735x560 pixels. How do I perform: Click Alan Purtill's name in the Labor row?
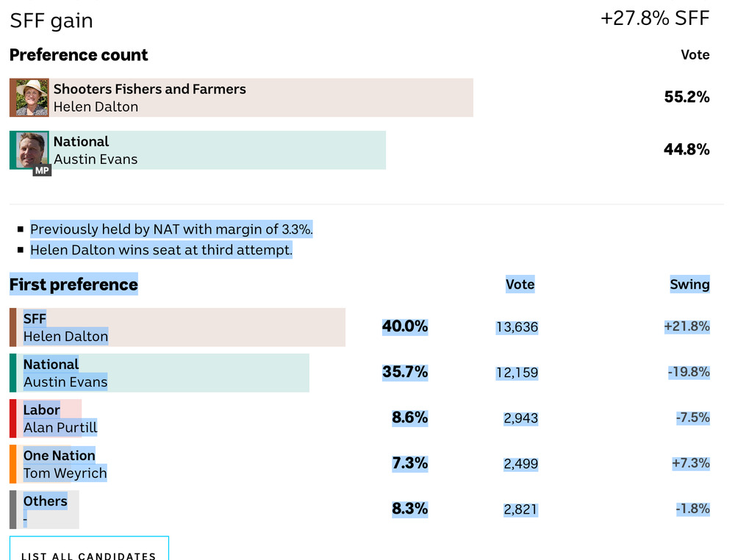(60, 428)
